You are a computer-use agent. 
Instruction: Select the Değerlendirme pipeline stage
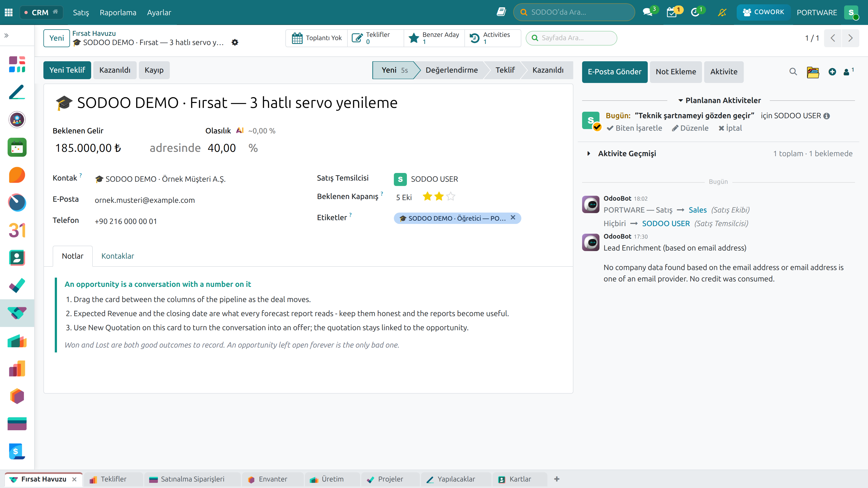coord(452,70)
